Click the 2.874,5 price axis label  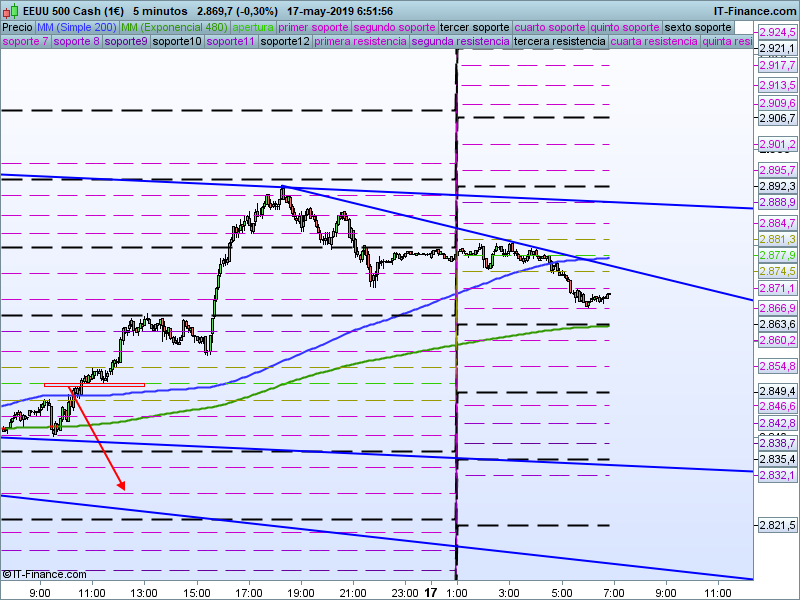tap(777, 271)
